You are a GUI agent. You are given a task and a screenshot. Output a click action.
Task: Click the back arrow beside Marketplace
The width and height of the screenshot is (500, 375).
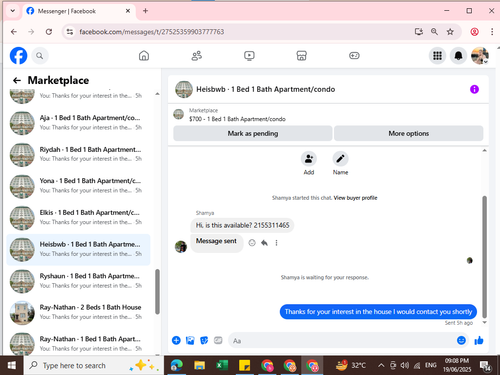(17, 80)
